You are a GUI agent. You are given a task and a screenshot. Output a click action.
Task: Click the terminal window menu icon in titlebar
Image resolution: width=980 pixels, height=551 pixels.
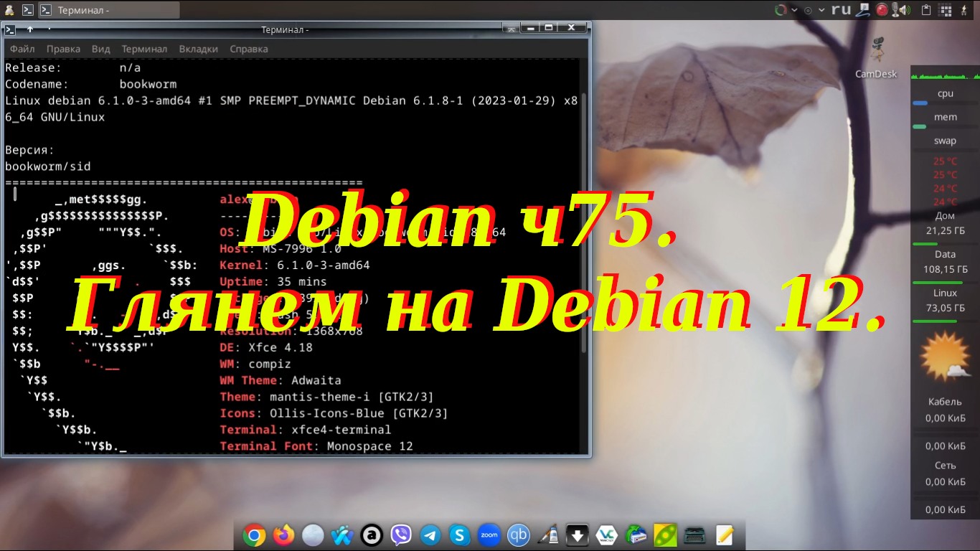(x=10, y=29)
